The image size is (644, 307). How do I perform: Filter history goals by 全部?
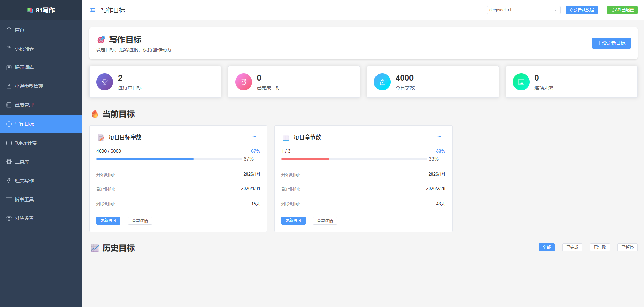547,247
